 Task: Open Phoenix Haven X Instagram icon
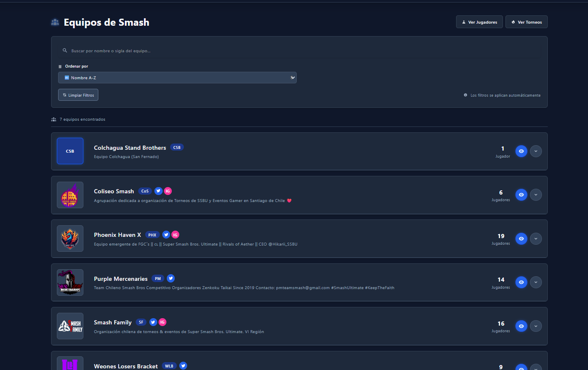tap(175, 235)
